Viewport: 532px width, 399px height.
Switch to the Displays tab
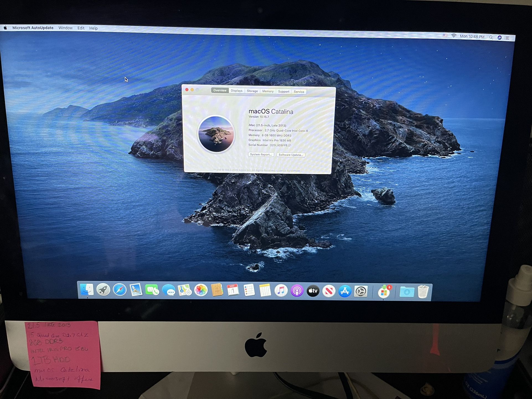click(x=237, y=91)
